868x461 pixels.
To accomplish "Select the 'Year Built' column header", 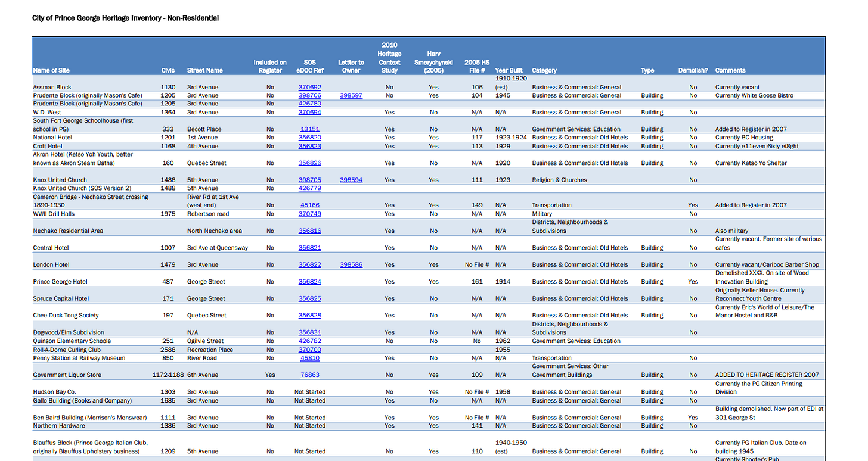I will (x=509, y=70).
